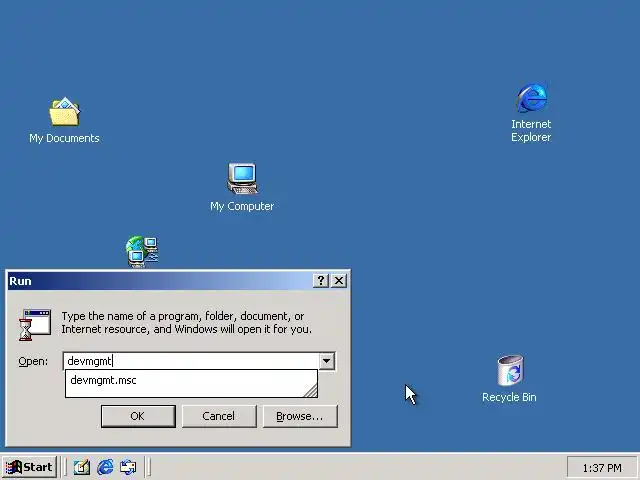
Task: Click OK to run the command
Action: (x=138, y=416)
